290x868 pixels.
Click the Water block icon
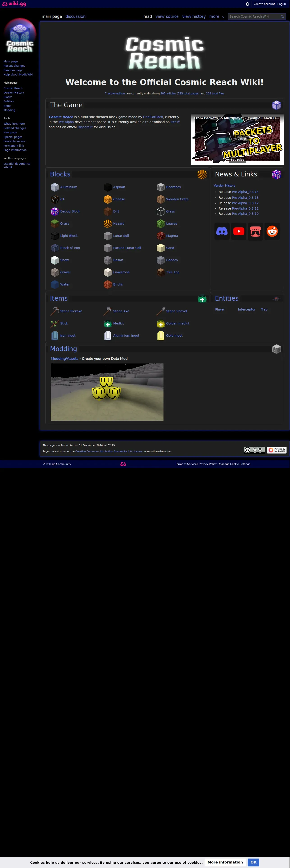[55, 284]
